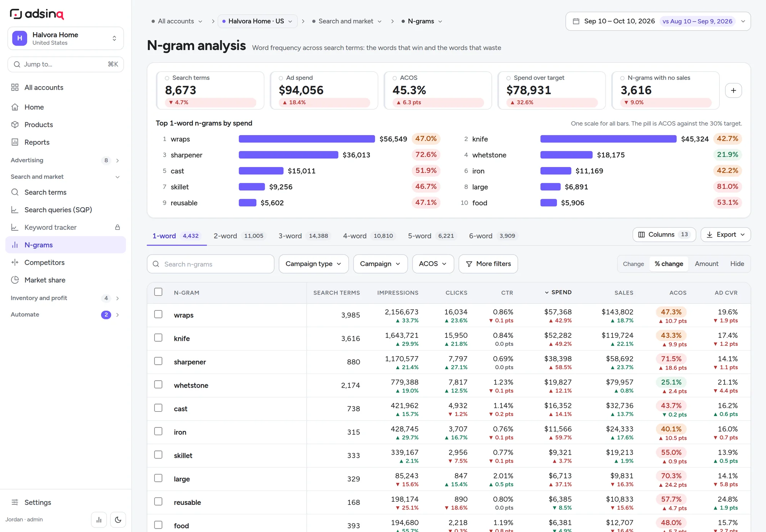This screenshot has width=766, height=532.
Task: Tick the checkbox for knife row
Action: 158,337
